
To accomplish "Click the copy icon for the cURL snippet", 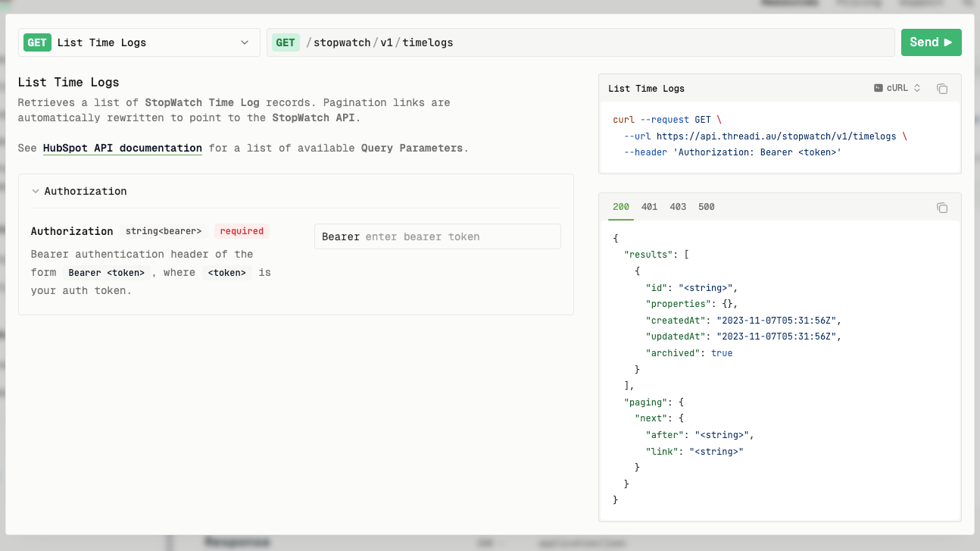I will pos(941,89).
